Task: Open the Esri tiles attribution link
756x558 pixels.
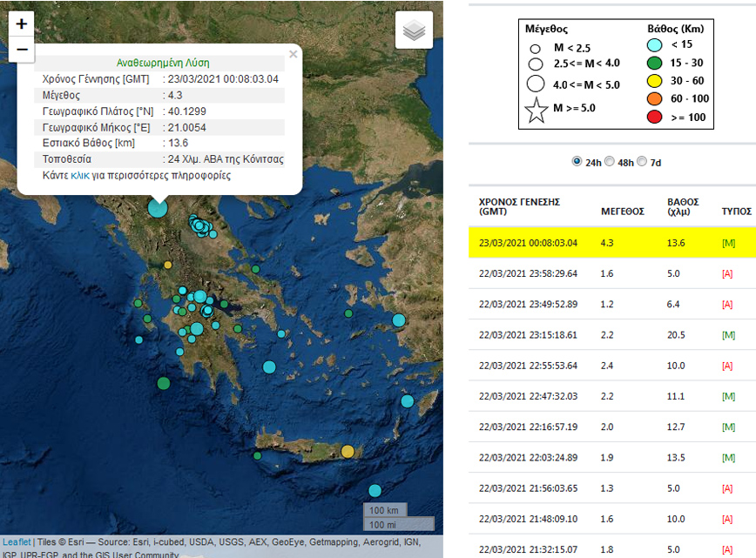Action: tap(75, 541)
